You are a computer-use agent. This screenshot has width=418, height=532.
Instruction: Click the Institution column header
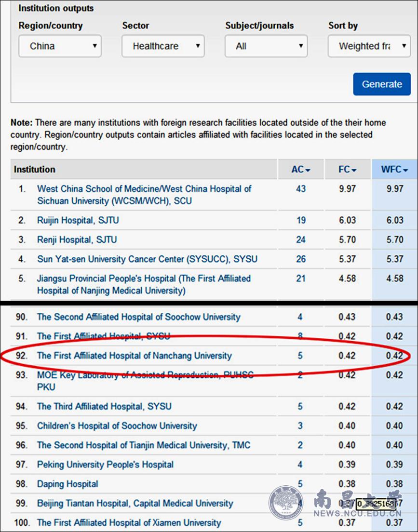(35, 170)
